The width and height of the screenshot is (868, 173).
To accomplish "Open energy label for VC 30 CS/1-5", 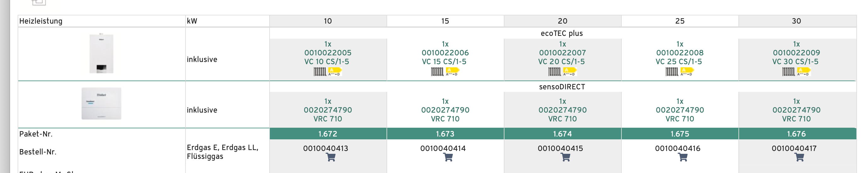I will pyautogui.click(x=804, y=72).
